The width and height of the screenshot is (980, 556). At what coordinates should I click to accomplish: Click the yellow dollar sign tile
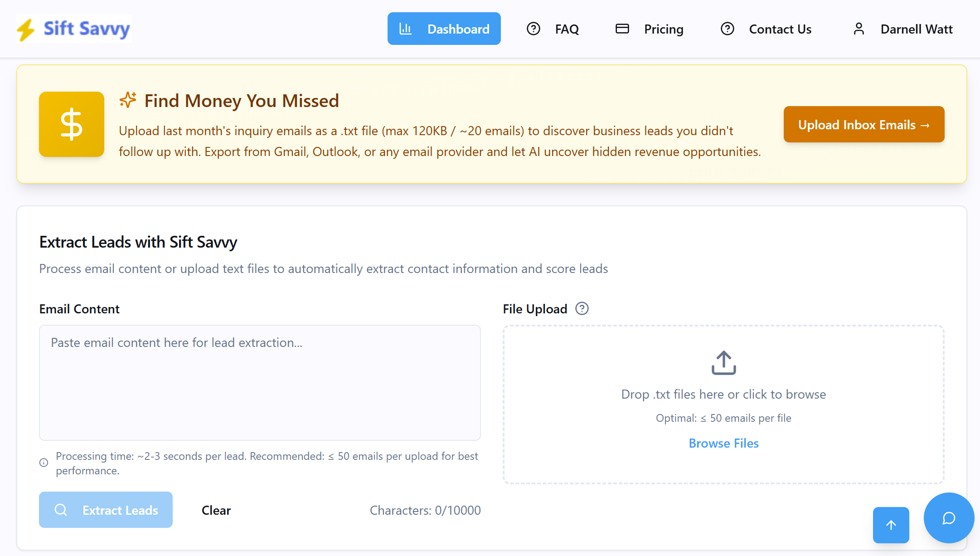point(72,124)
